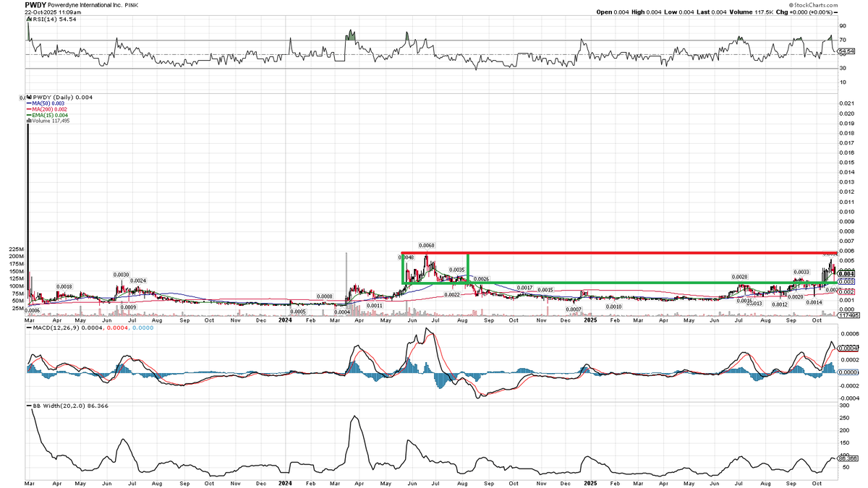
Task: Click the 0.0026 price label on chart
Action: 482,279
